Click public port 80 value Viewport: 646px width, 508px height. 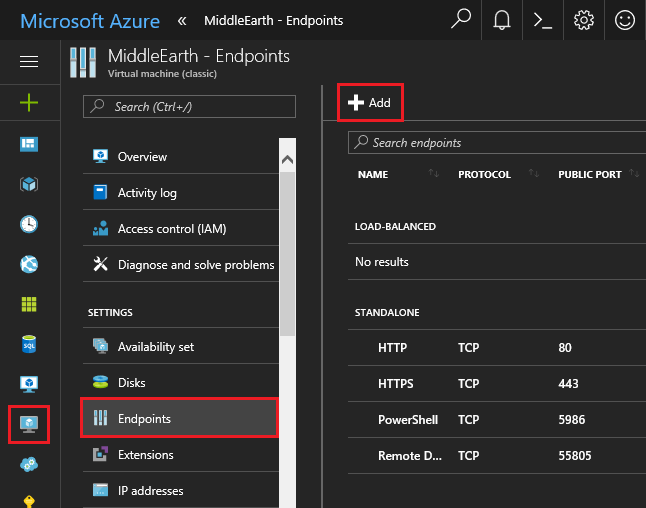click(565, 348)
